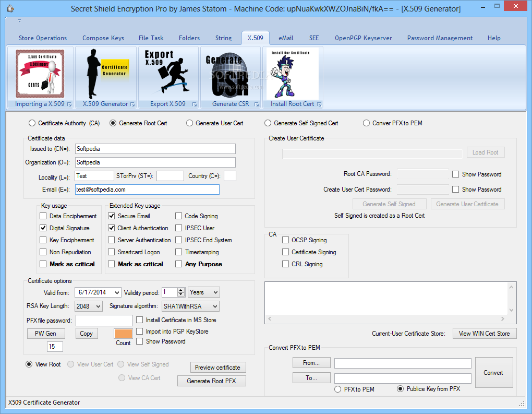This screenshot has height=414, width=532.
Task: Click the application icon in title bar
Action: 10,8
